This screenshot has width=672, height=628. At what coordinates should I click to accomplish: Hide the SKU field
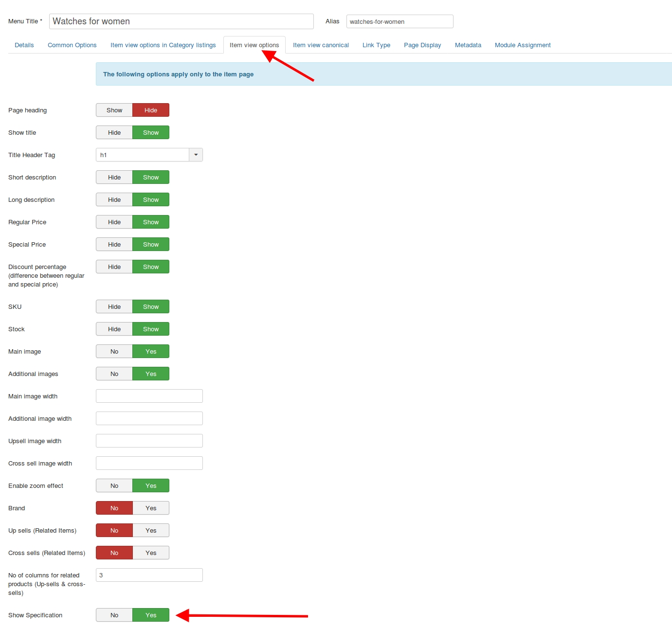pos(114,307)
